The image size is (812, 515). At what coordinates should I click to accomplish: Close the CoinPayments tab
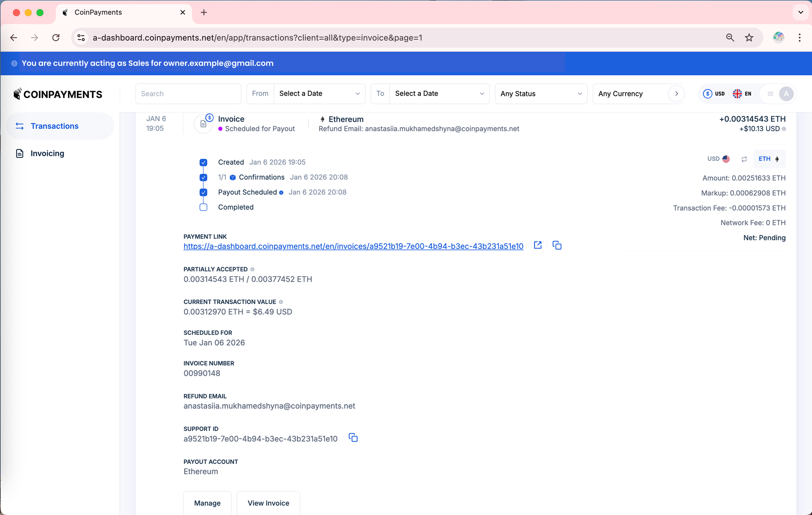183,12
